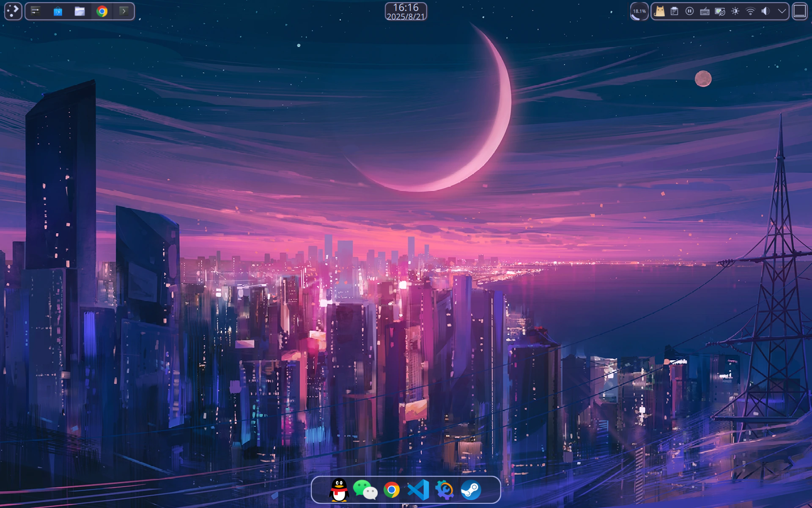Screen dimensions: 812x508
Task: Launch QQ from the dock
Action: click(339, 490)
